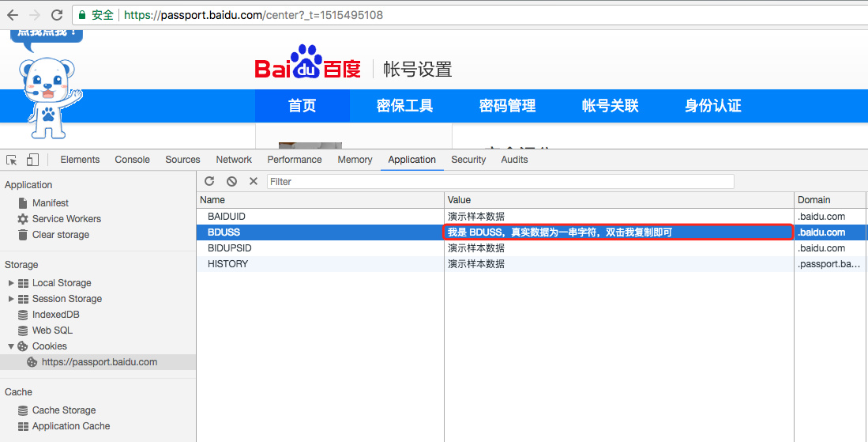Open the Performance tab
Image resolution: width=868 pixels, height=442 pixels.
pyautogui.click(x=295, y=160)
